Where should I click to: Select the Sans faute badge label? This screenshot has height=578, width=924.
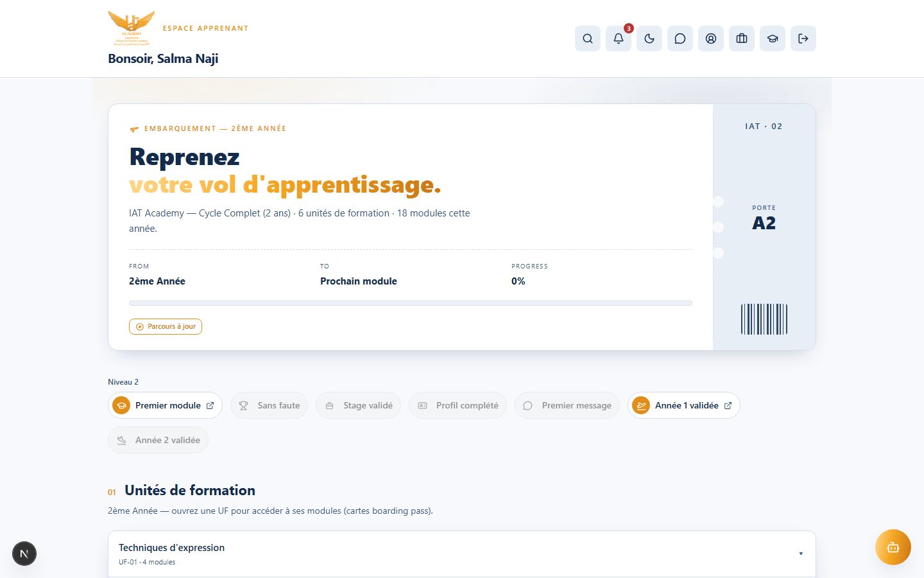pos(278,406)
